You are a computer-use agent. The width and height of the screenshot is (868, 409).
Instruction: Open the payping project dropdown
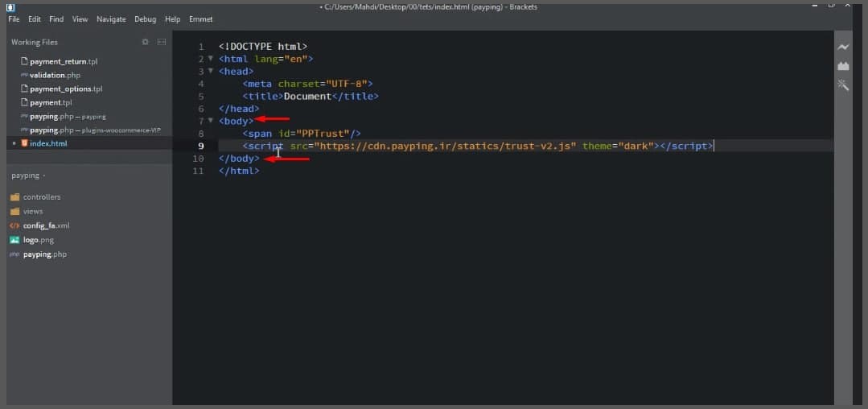(28, 176)
